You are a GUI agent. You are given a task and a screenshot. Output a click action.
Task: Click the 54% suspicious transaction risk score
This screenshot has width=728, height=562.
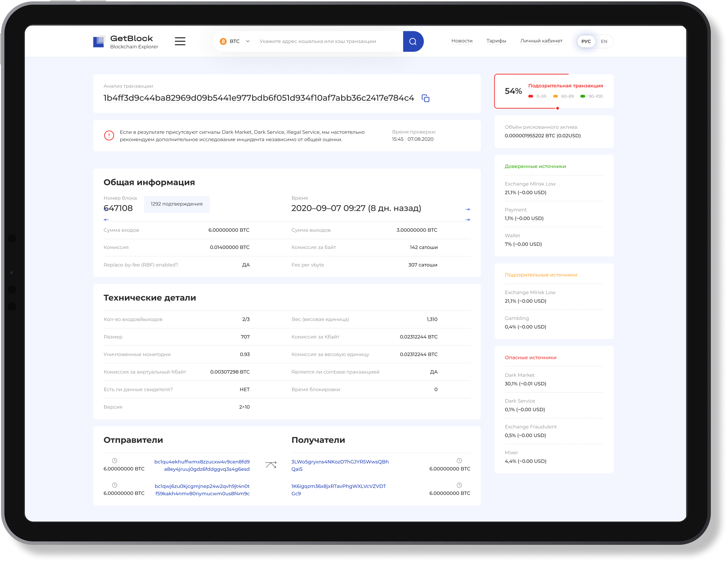coord(513,91)
